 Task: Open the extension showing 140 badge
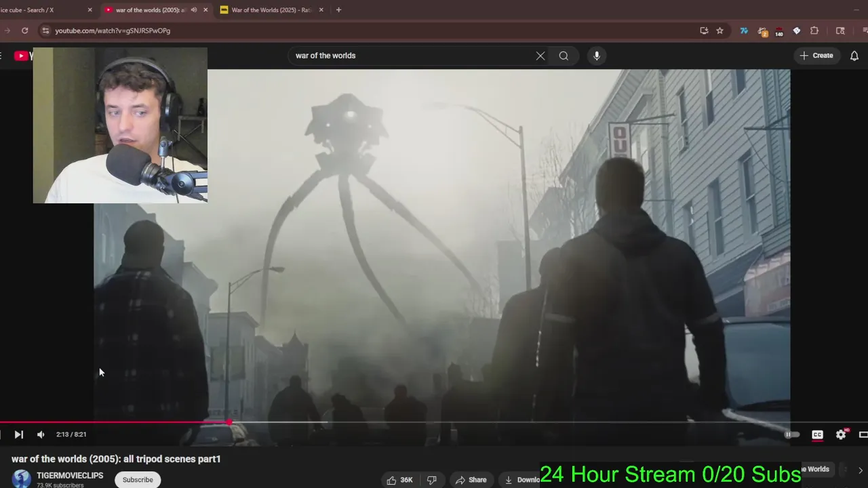point(778,31)
